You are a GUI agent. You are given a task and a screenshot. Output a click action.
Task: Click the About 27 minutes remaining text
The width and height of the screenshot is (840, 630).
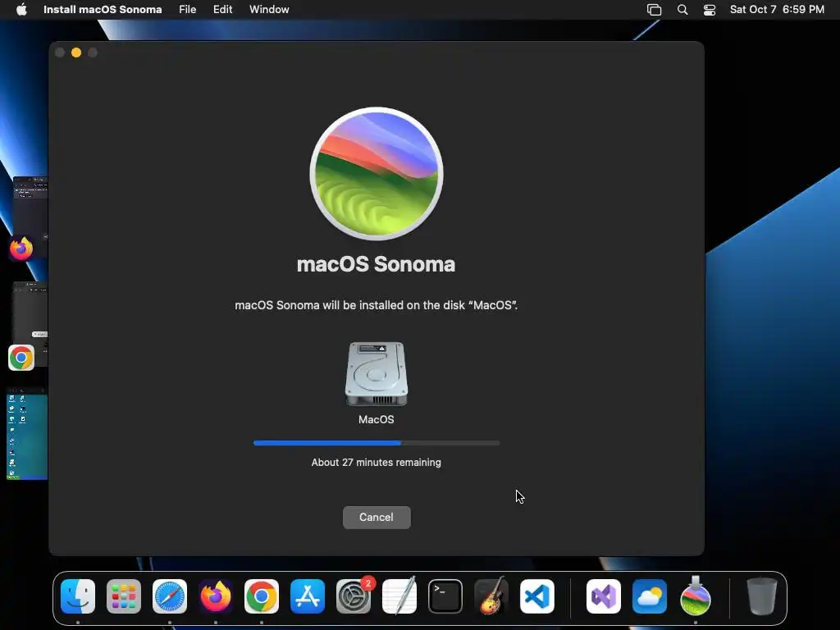(376, 463)
